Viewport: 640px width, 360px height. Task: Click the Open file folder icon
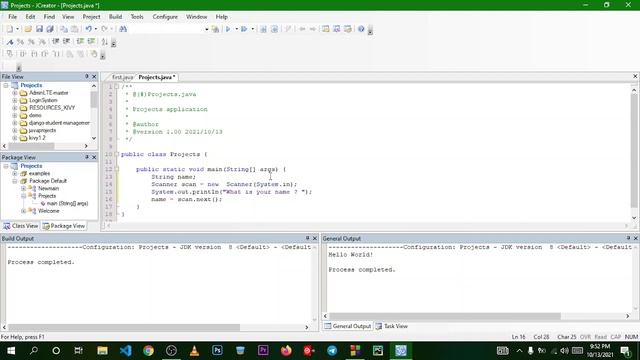click(28, 29)
